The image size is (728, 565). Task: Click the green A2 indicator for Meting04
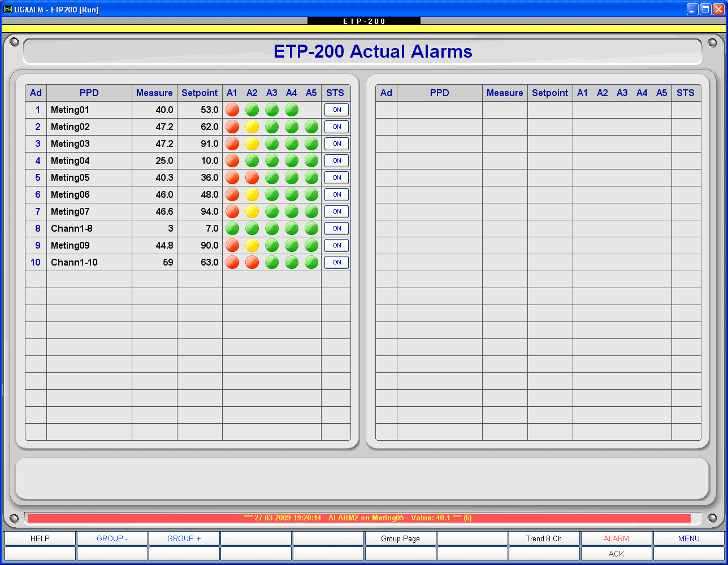tap(252, 160)
